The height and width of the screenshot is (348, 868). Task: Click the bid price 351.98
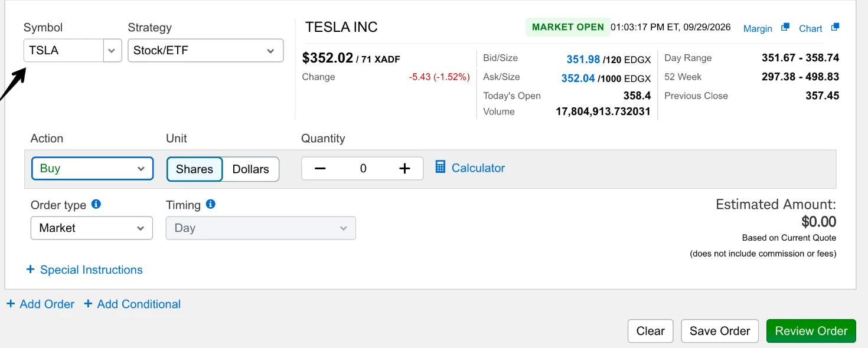pyautogui.click(x=583, y=60)
